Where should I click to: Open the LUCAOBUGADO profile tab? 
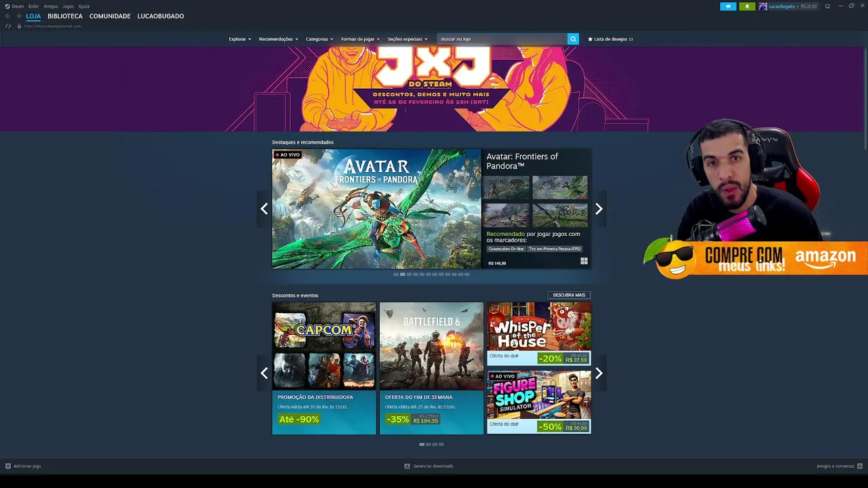161,16
